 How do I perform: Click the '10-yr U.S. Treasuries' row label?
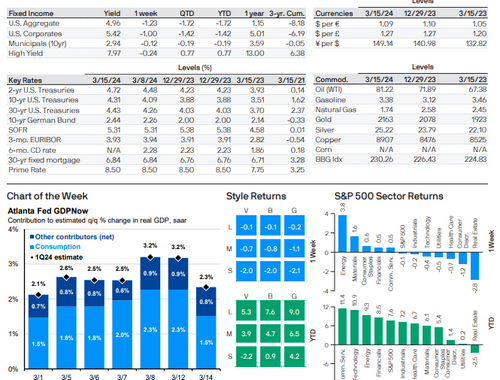tap(43, 100)
